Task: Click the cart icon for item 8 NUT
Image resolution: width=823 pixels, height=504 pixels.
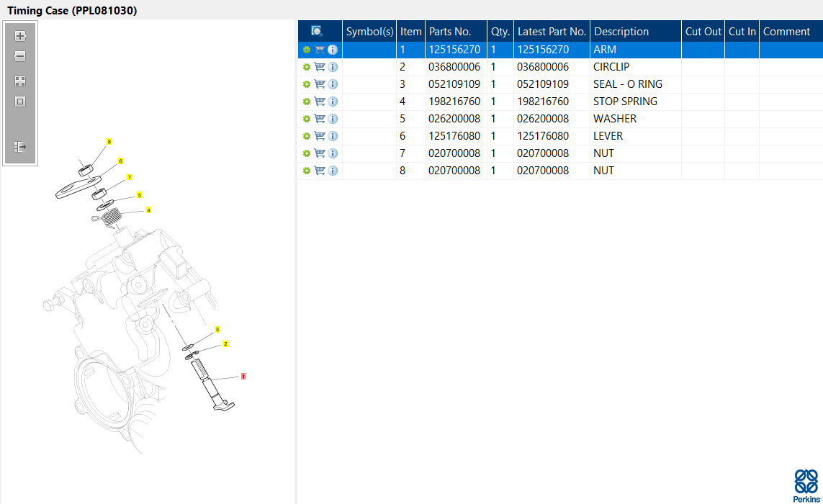Action: tap(320, 171)
